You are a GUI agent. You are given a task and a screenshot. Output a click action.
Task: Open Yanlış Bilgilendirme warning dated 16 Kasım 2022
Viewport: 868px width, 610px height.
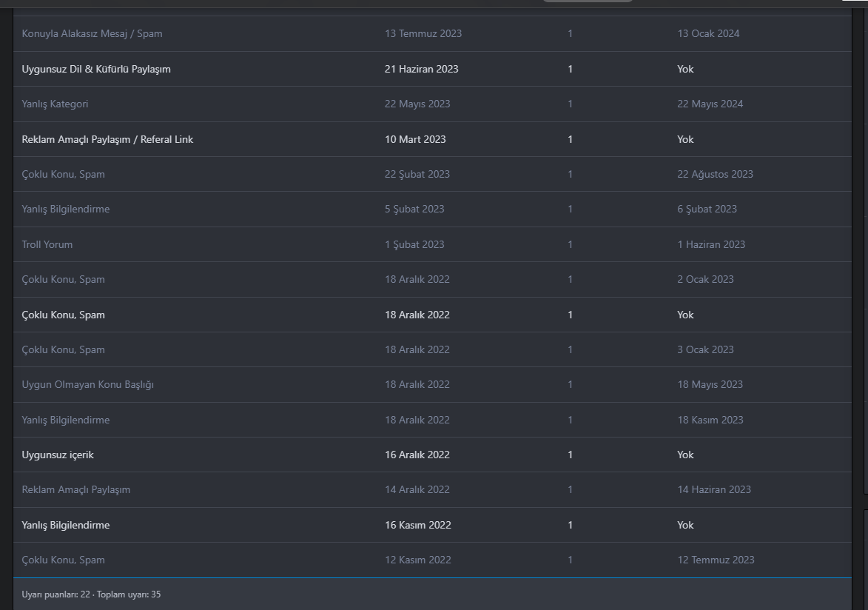[x=65, y=525]
